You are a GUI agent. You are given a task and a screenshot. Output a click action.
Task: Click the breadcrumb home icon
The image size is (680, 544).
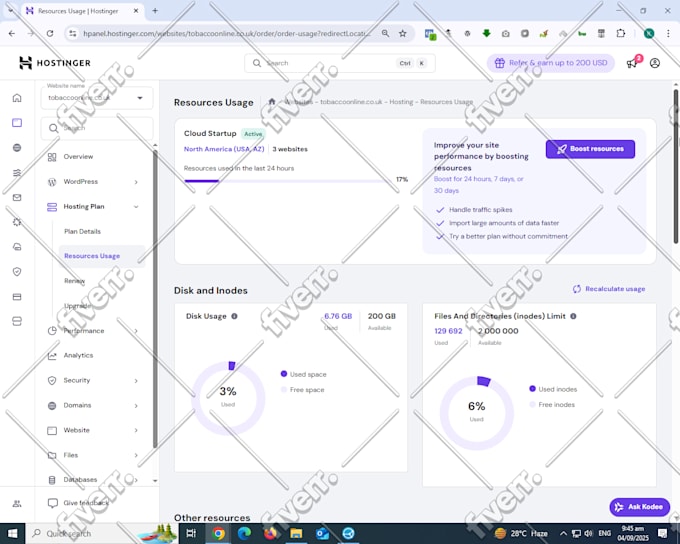coord(272,102)
